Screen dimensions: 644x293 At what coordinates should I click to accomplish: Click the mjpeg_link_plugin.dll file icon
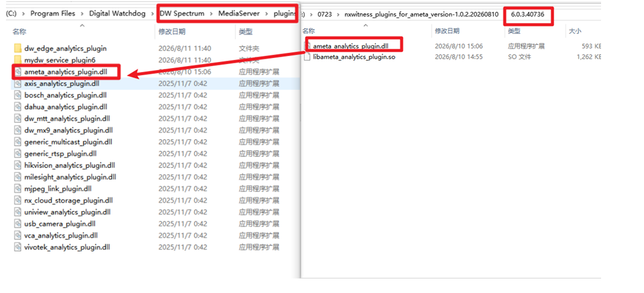(17, 189)
